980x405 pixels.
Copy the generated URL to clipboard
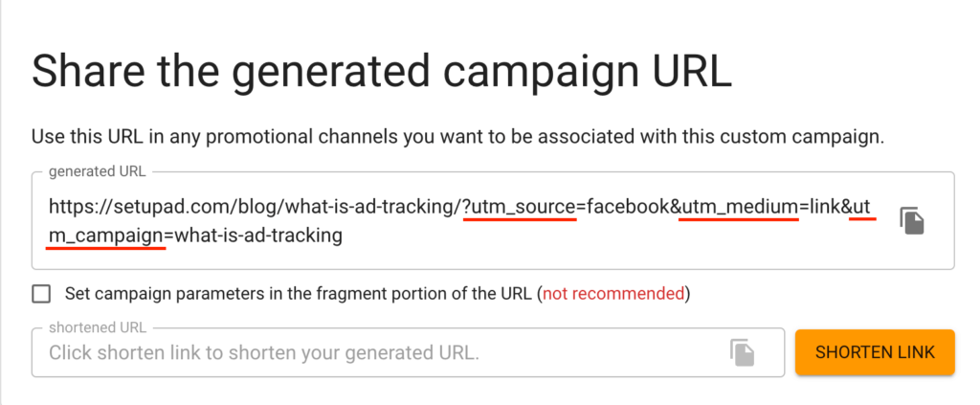click(x=912, y=220)
